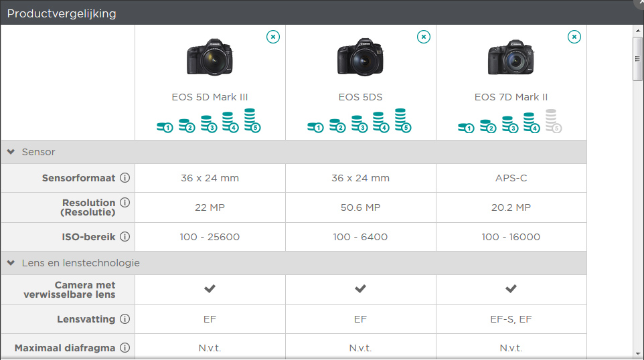Collapse the Lens en lenstechnologie section
The width and height of the screenshot is (644, 360).
pos(11,263)
